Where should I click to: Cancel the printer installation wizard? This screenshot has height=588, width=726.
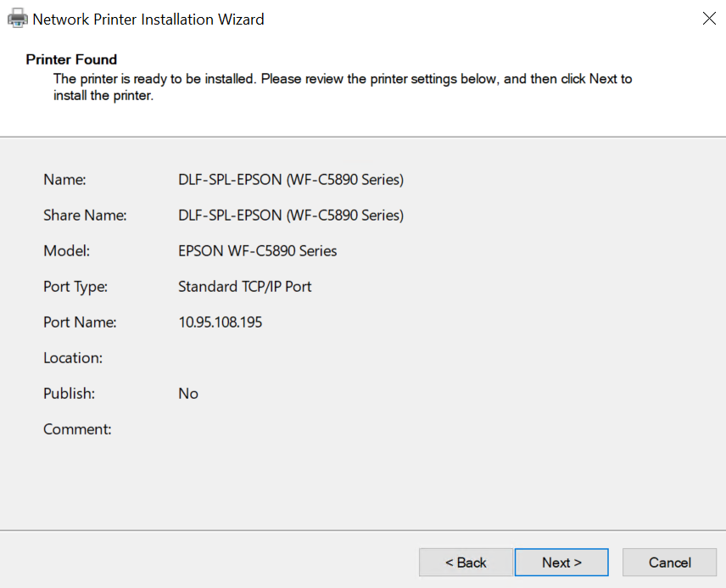pyautogui.click(x=669, y=563)
